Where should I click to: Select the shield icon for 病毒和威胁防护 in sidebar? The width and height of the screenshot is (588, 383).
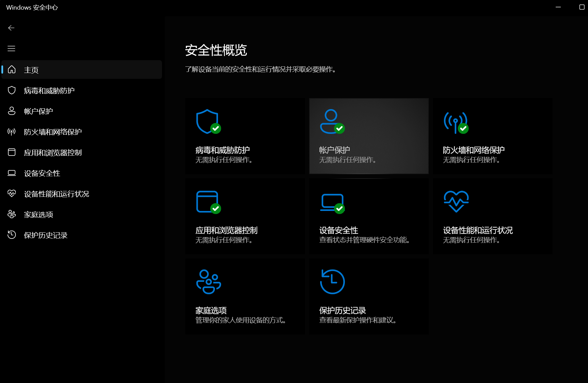pos(12,90)
